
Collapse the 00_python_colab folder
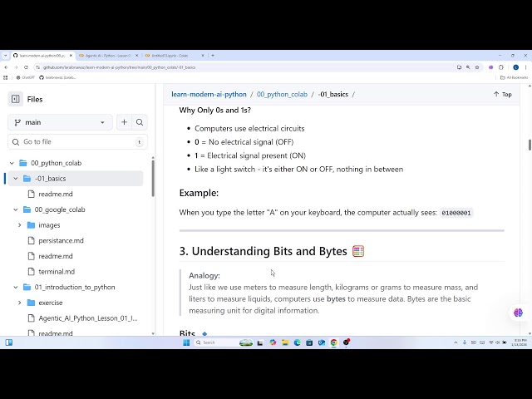[x=12, y=163]
